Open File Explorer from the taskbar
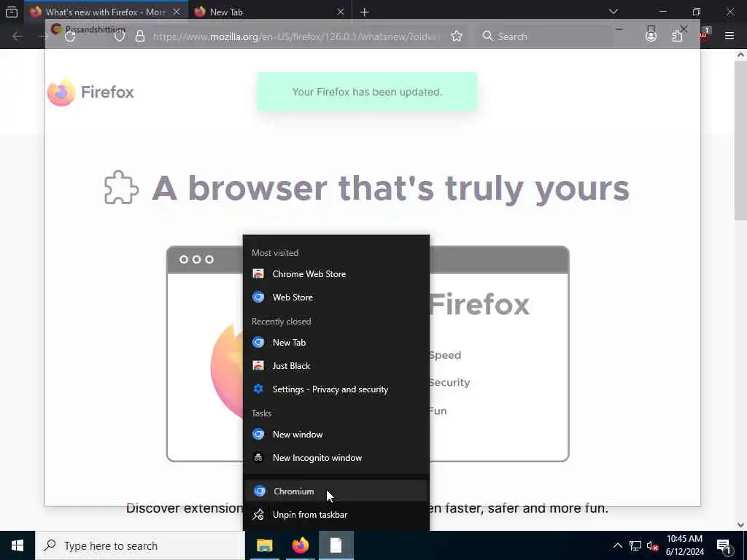The image size is (747, 560). [x=264, y=545]
